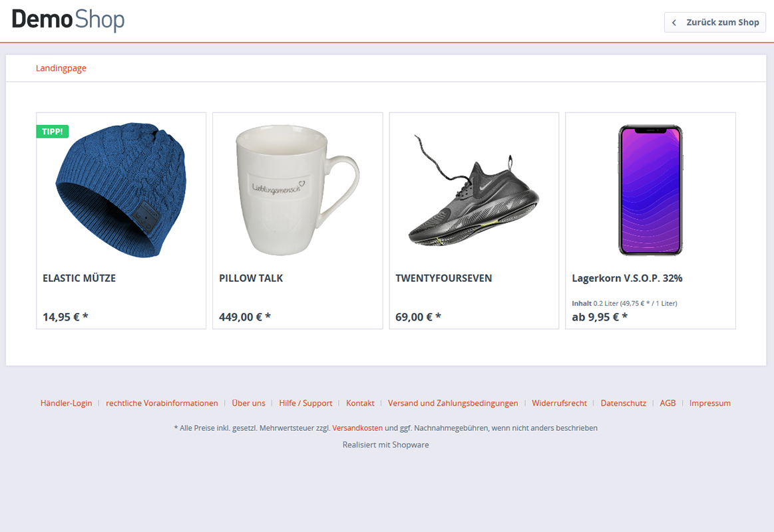Open the white mug product image
This screenshot has width=774, height=532.
297,190
